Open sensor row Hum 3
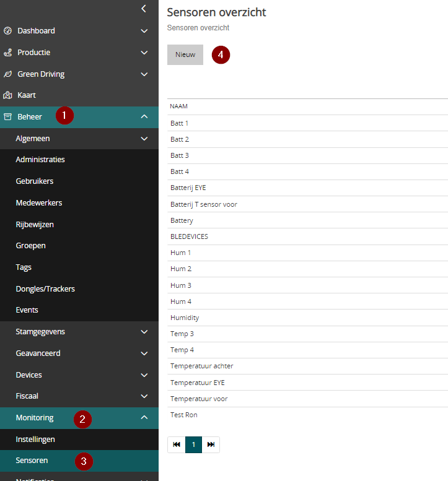The height and width of the screenshot is (481, 448). (308, 285)
